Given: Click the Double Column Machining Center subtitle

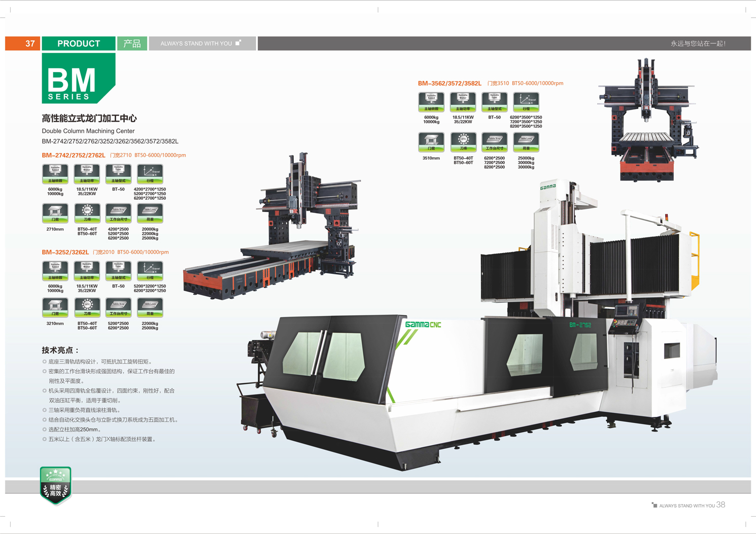Looking at the screenshot, I should pyautogui.click(x=88, y=131).
